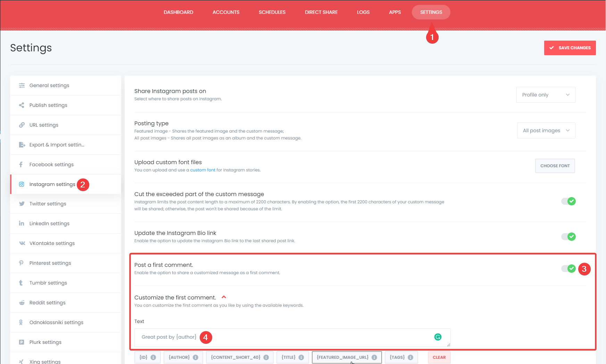The height and width of the screenshot is (364, 606).
Task: Click the Instagram logo icon in sidebar
Action: click(x=22, y=184)
